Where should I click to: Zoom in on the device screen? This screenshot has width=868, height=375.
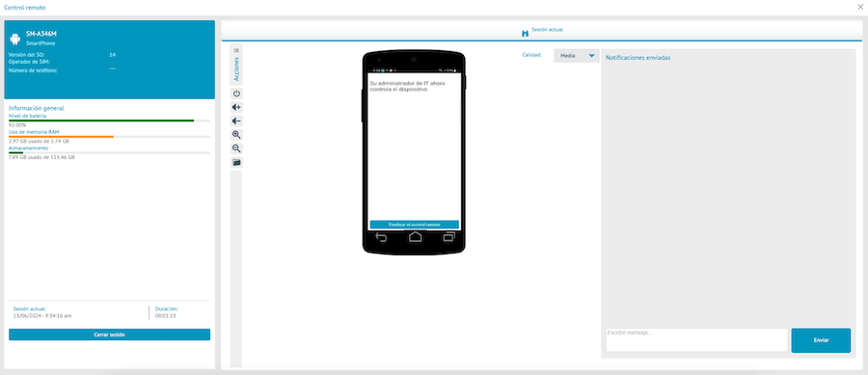pyautogui.click(x=236, y=135)
